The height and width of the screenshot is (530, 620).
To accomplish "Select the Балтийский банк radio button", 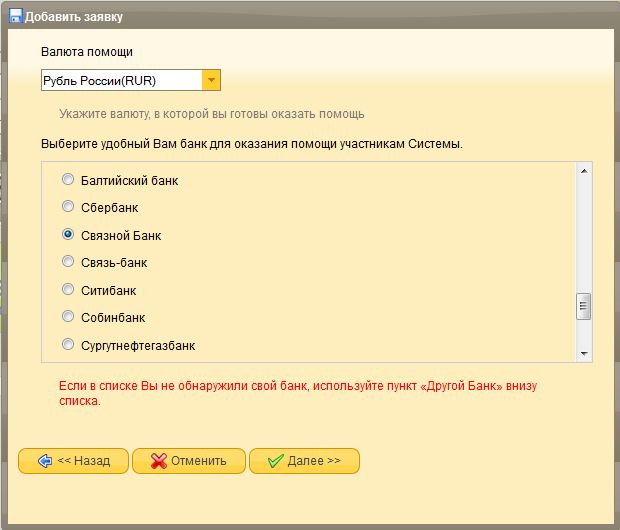I will tap(68, 180).
